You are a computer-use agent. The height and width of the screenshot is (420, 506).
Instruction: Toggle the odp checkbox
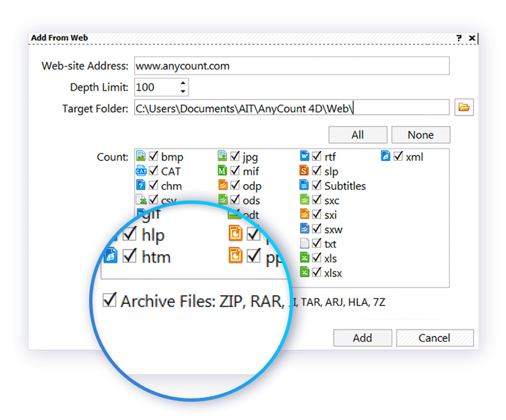click(x=235, y=185)
